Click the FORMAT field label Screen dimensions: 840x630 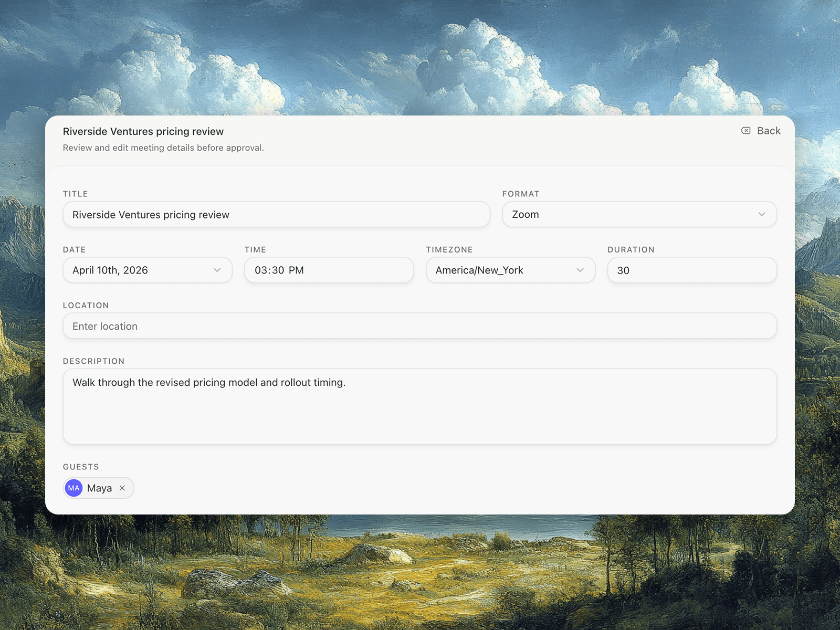pos(521,194)
